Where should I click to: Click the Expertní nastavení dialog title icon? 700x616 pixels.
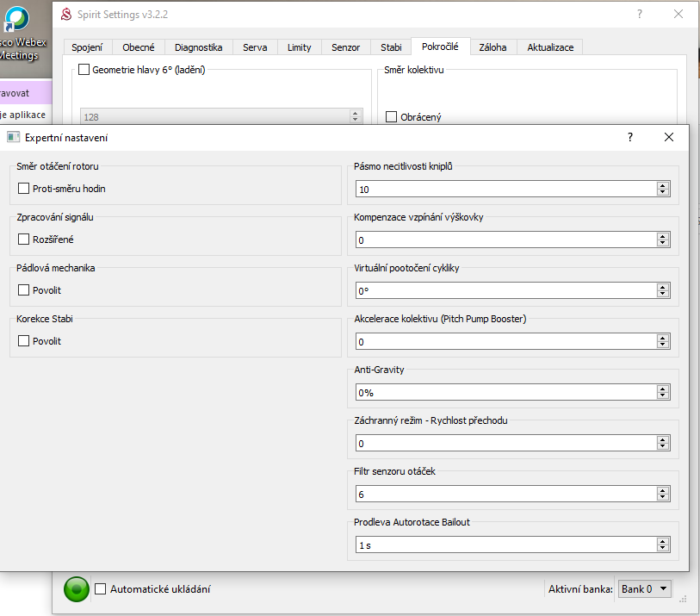pos(13,138)
